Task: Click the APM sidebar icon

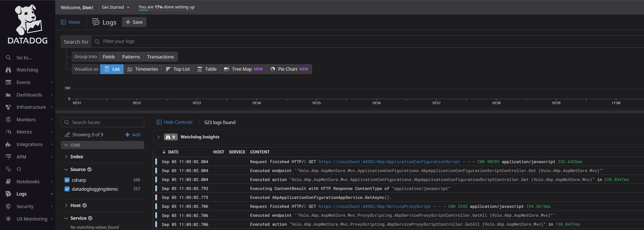Action: 8,157
